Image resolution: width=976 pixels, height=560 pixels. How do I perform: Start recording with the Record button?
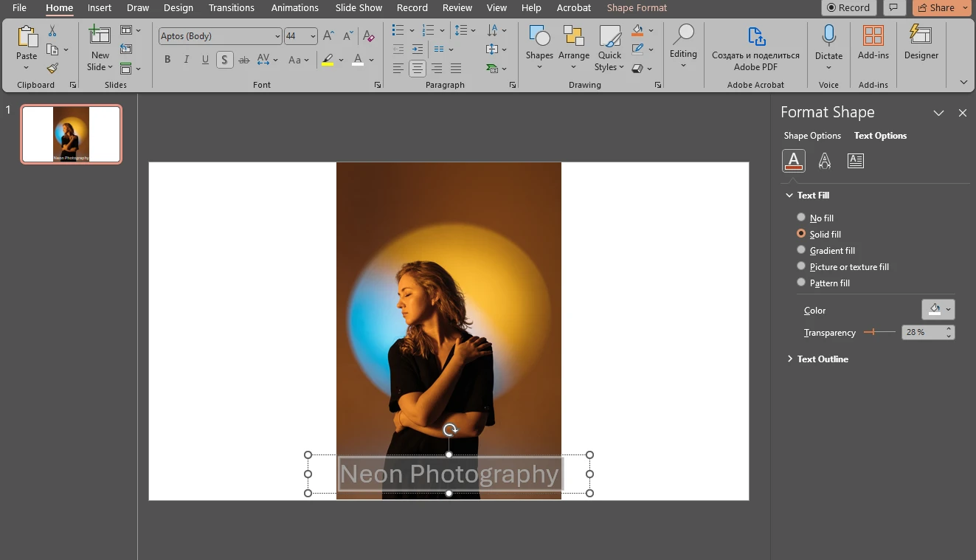(848, 7)
